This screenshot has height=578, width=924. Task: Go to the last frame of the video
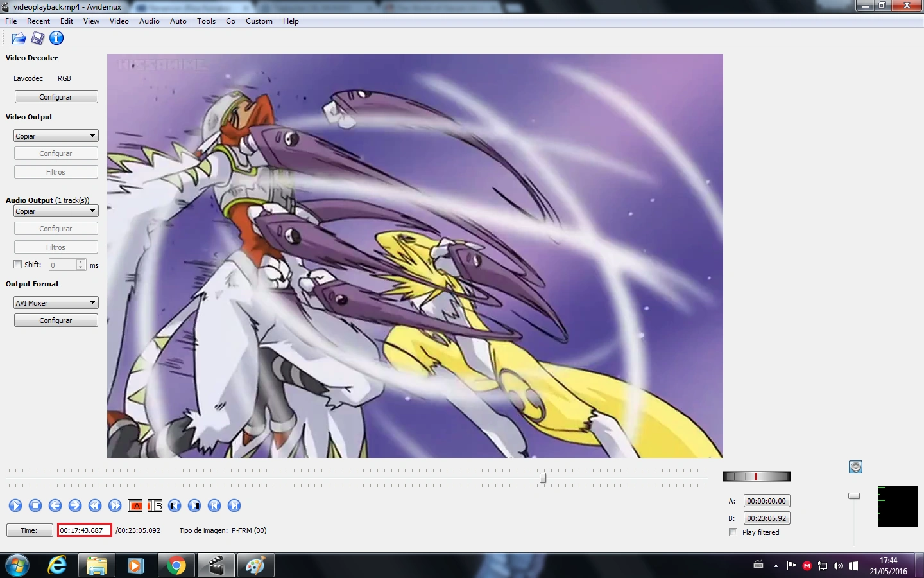(x=234, y=505)
